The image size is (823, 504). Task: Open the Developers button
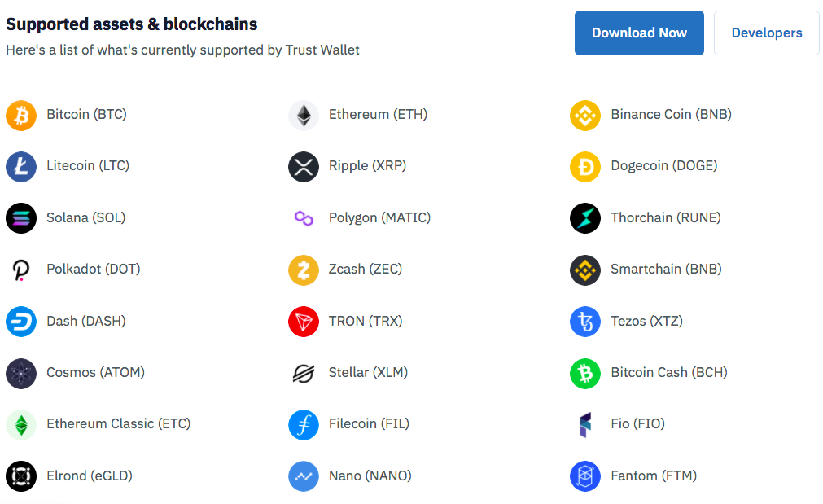tap(766, 33)
